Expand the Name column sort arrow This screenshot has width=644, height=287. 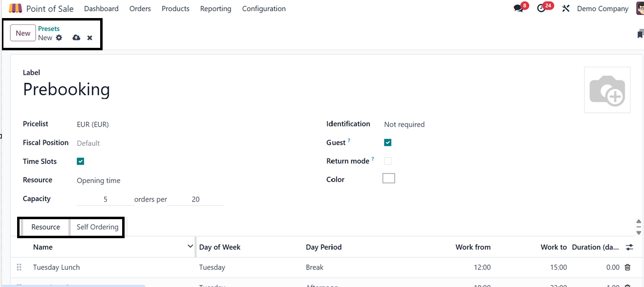190,247
